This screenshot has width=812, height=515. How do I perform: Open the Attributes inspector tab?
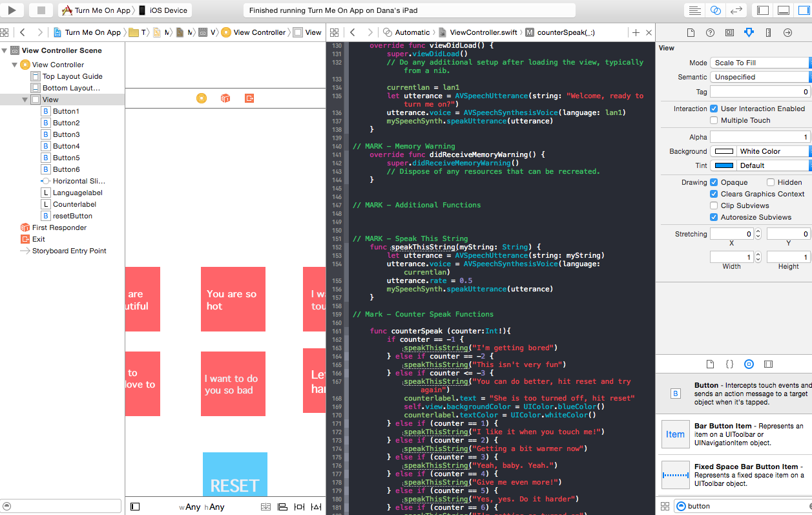pos(749,32)
